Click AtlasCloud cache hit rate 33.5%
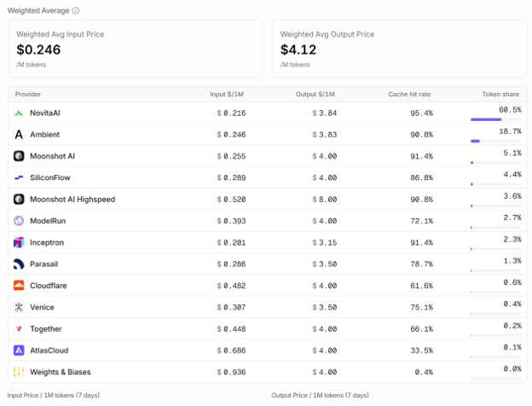Screen dimensions: 532x406 422,351
